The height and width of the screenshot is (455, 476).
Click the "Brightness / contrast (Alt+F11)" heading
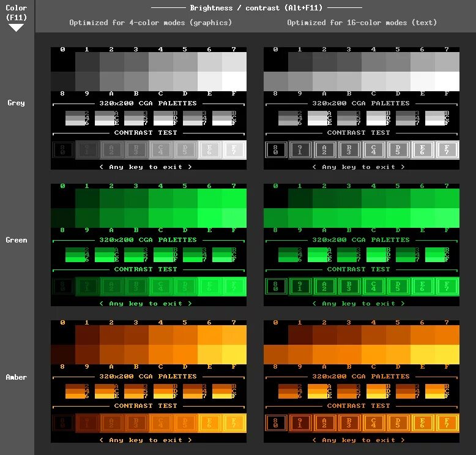pyautogui.click(x=256, y=8)
